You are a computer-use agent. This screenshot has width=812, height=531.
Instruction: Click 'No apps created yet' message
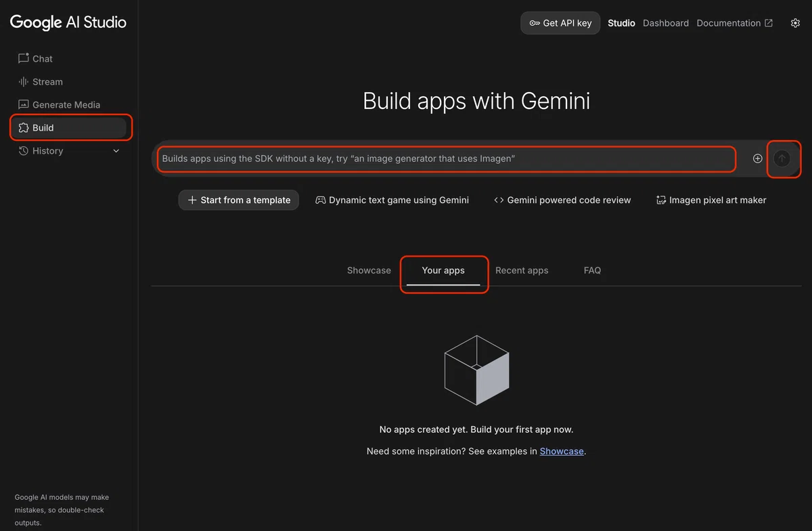[x=476, y=429]
